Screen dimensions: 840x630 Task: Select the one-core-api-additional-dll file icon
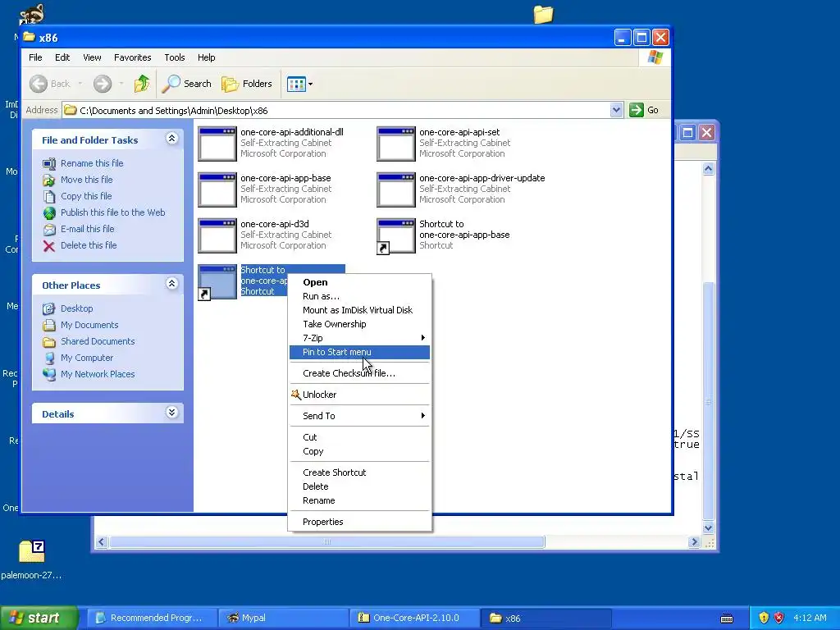pyautogui.click(x=217, y=143)
